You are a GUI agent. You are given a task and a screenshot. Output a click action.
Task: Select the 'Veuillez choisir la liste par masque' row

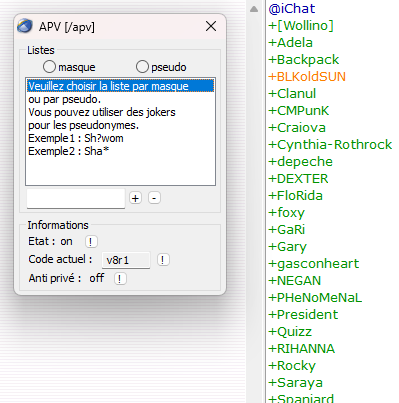[x=121, y=86]
